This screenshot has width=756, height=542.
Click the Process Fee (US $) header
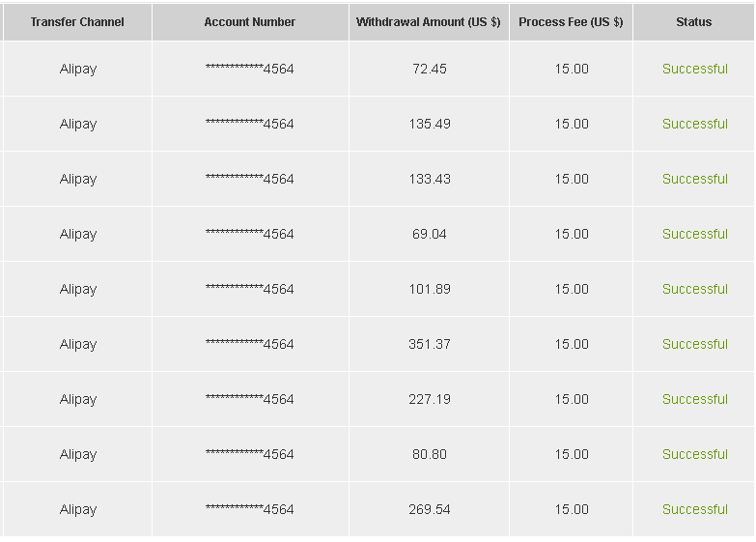[571, 22]
